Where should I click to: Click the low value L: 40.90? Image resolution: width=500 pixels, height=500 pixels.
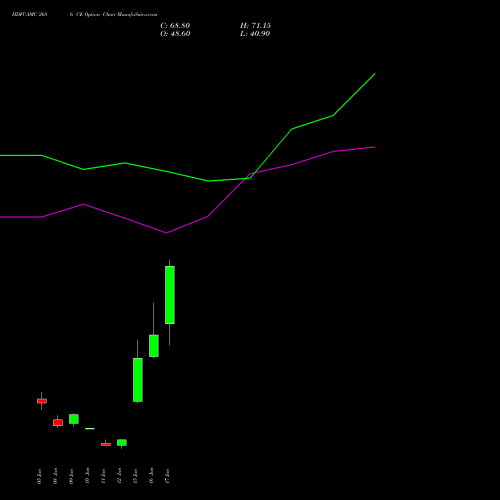pyautogui.click(x=255, y=34)
